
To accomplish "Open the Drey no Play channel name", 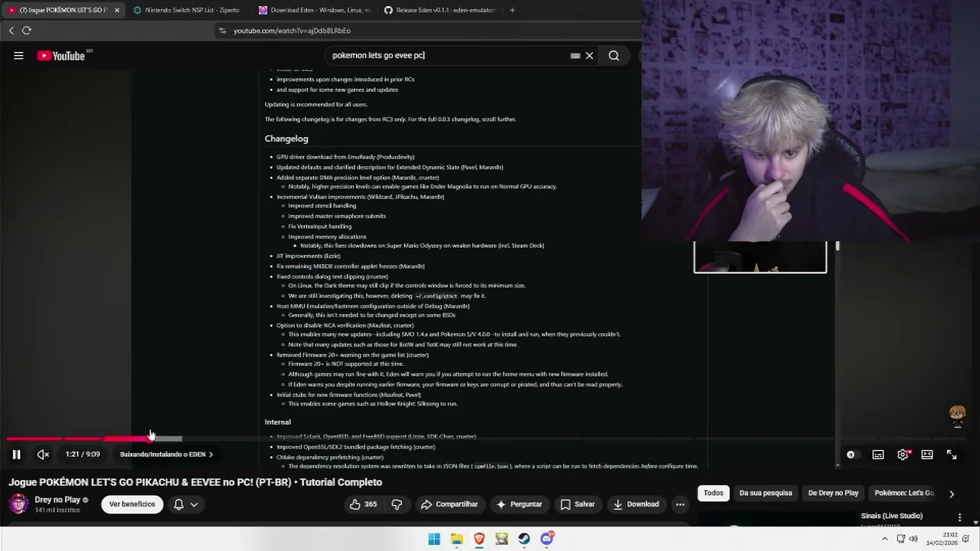I will 57,500.
